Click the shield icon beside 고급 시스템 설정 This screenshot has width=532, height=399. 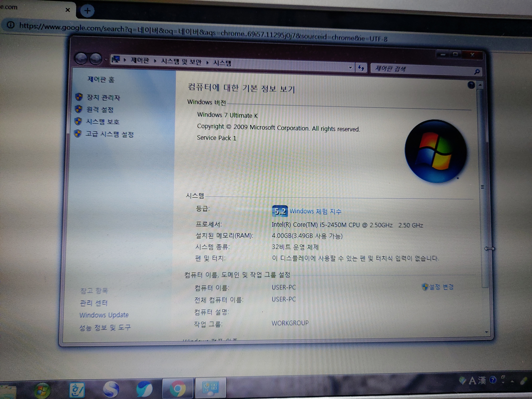coord(77,133)
